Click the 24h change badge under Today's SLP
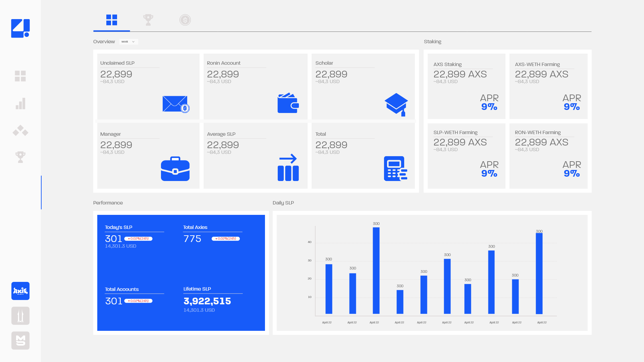Image resolution: width=644 pixels, height=362 pixels. (x=139, y=239)
